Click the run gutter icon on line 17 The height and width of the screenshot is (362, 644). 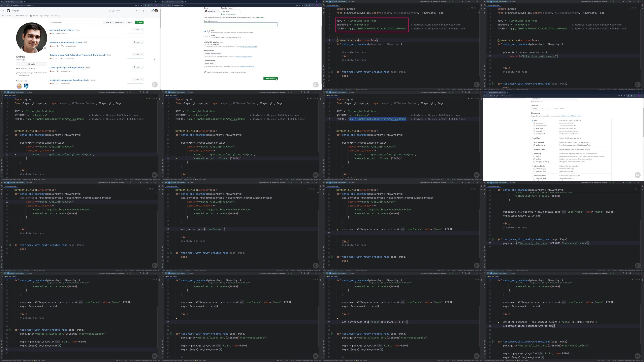coord(332,72)
